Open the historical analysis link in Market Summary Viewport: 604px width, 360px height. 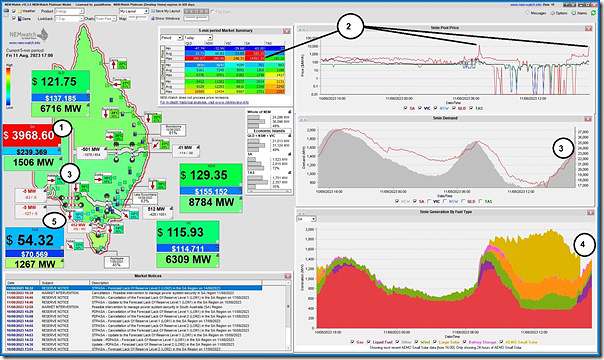coord(205,103)
